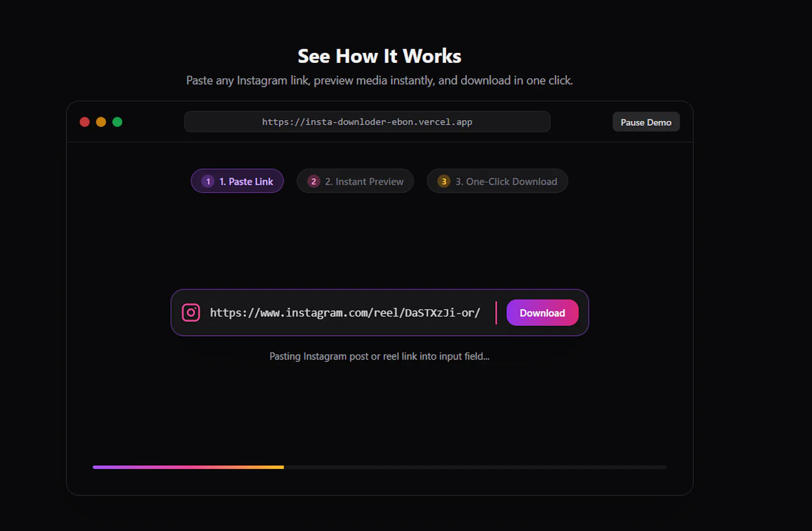812x531 pixels.
Task: Click the red window dot
Action: pos(85,122)
